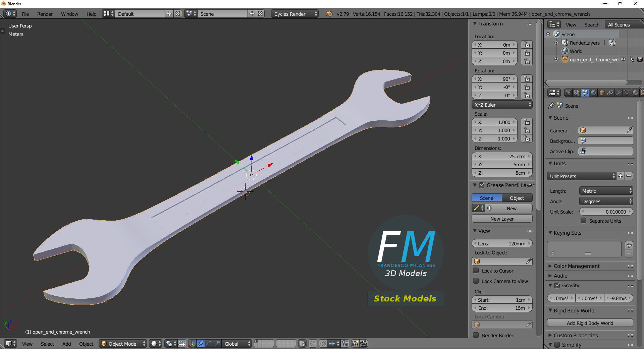Enable the Simplify checkbox
The height and width of the screenshot is (349, 644).
point(557,345)
